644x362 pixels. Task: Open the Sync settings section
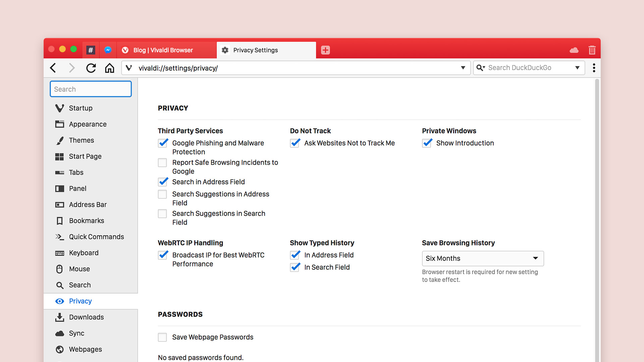pyautogui.click(x=91, y=333)
